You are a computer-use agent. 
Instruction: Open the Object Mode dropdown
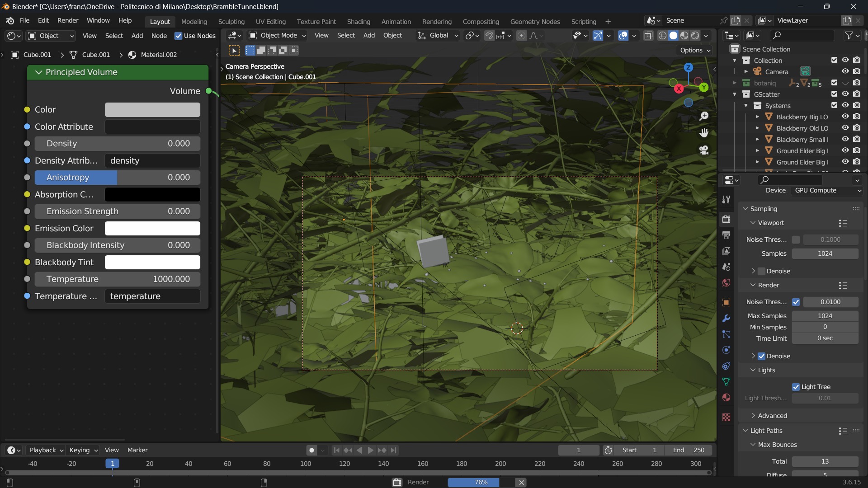(278, 35)
